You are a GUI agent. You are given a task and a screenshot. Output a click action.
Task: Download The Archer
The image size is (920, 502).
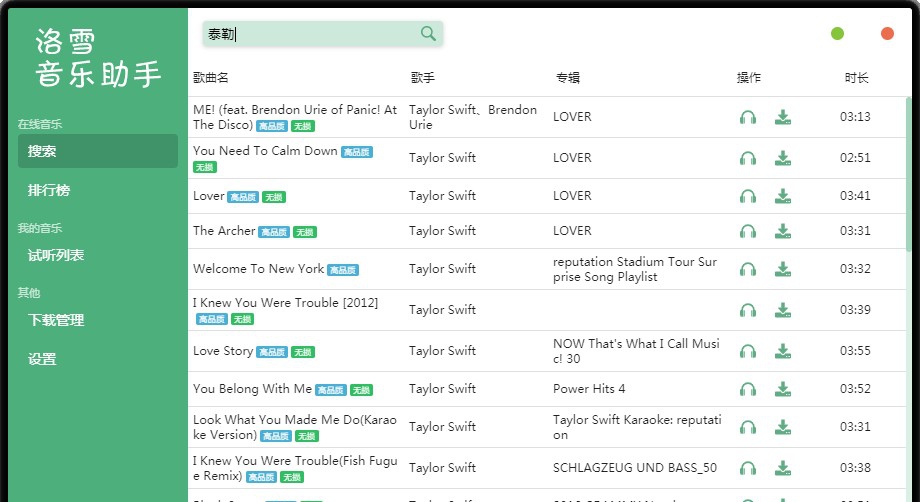[x=783, y=232]
